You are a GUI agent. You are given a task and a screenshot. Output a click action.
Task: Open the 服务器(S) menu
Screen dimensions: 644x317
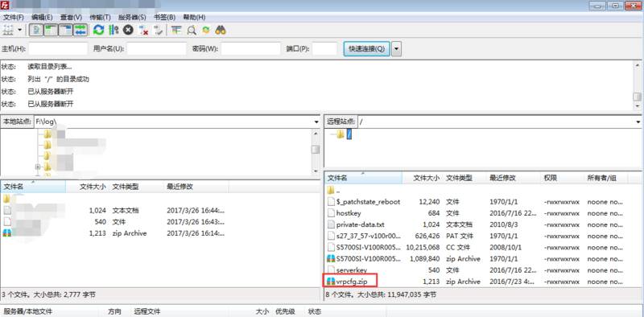(x=132, y=17)
